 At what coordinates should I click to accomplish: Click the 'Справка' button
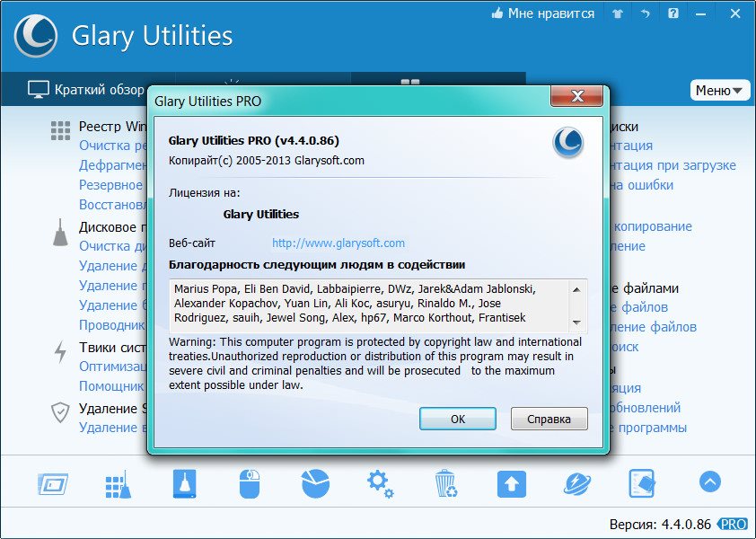click(549, 419)
